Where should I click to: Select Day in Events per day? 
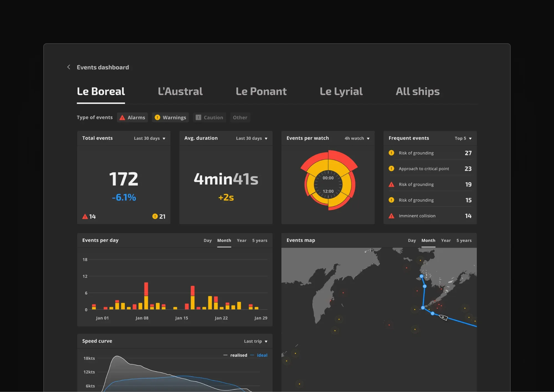[x=207, y=240]
